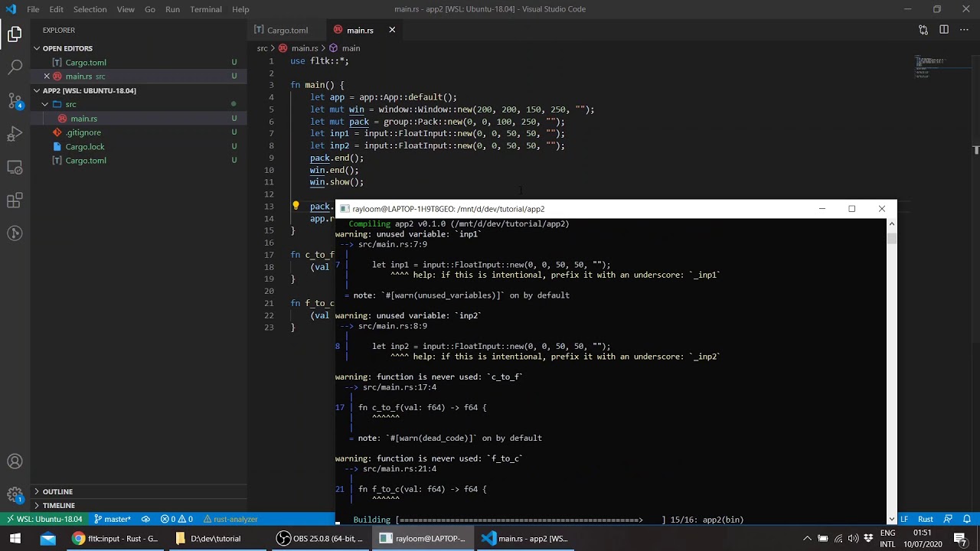Open editor More Actions ellipsis
This screenshot has height=551, width=980.
point(964,30)
